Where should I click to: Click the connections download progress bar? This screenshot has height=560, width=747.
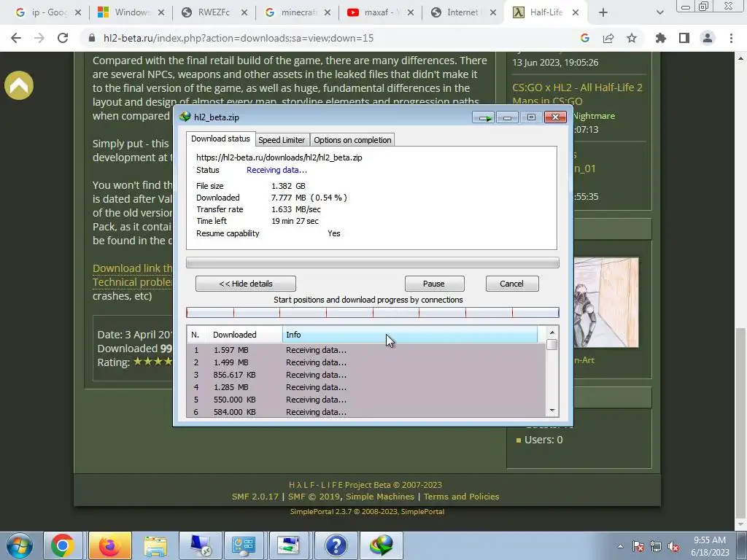[373, 312]
